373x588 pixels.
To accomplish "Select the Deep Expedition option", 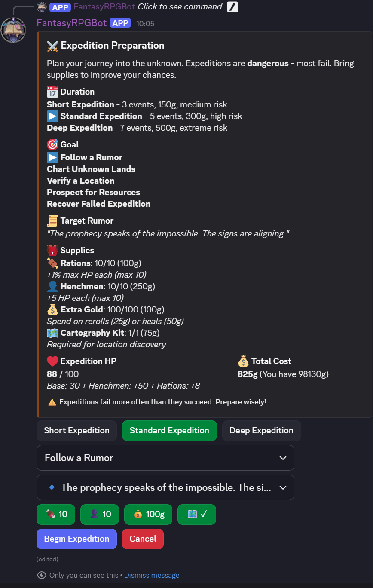I will tap(261, 431).
